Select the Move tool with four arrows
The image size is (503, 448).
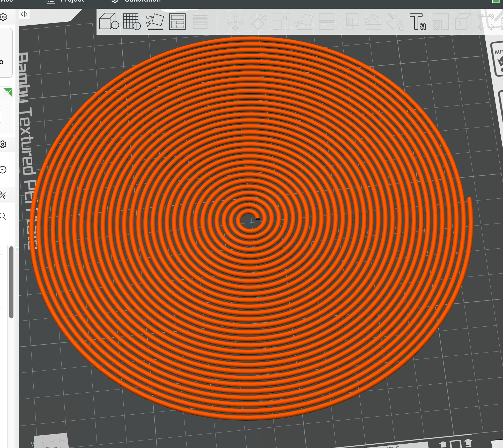[235, 22]
